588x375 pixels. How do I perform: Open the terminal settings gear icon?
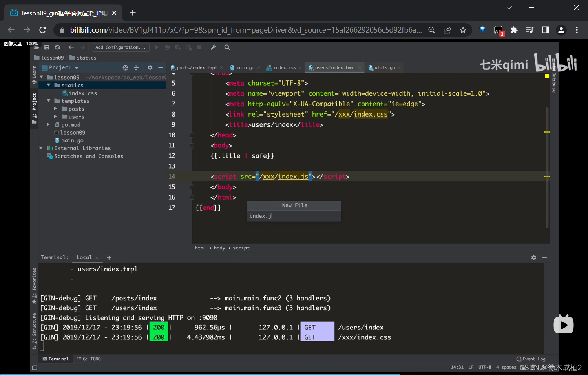coord(533,258)
